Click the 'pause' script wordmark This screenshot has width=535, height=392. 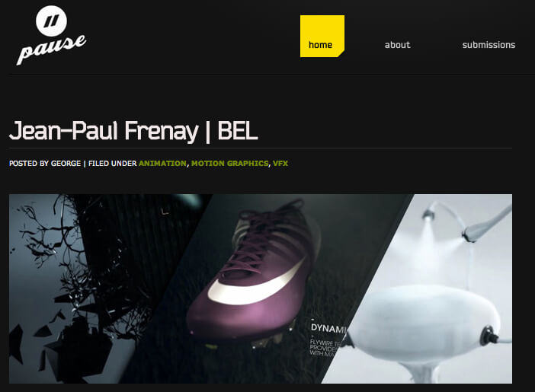(x=52, y=49)
